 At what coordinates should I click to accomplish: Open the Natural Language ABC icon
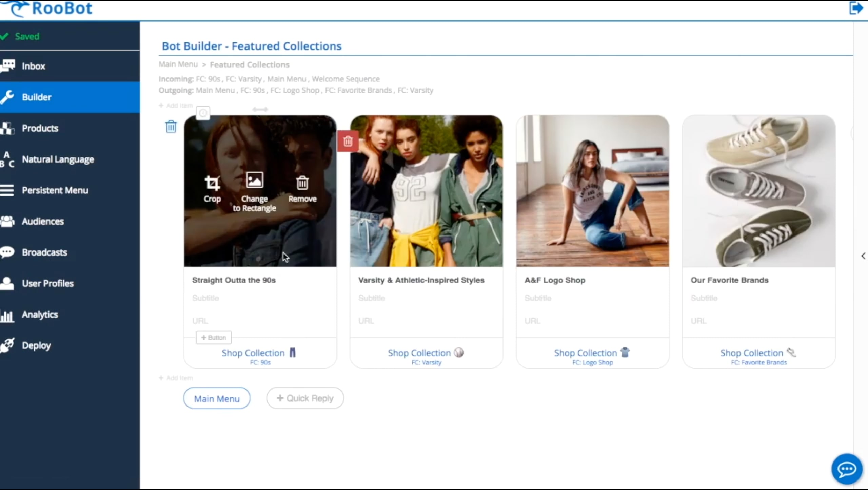[7, 159]
